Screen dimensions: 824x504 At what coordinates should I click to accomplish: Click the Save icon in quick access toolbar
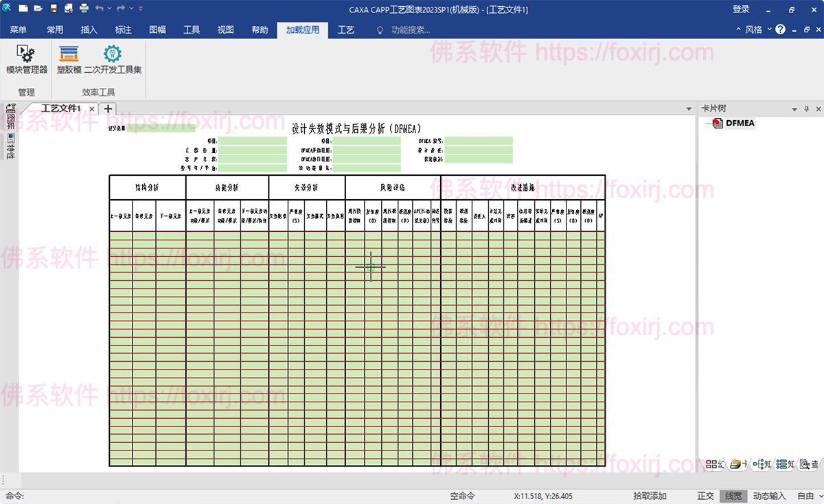[53, 9]
